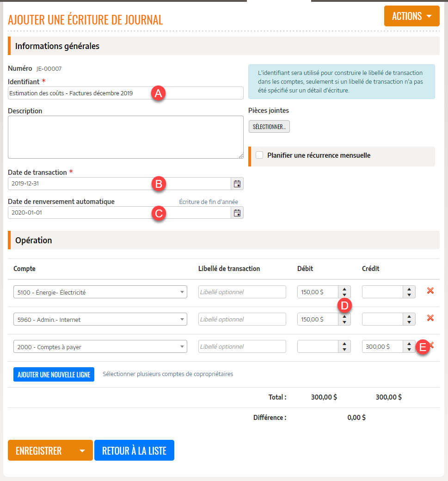Click the Description text area
Screen dimensions: 448x481
(125, 136)
